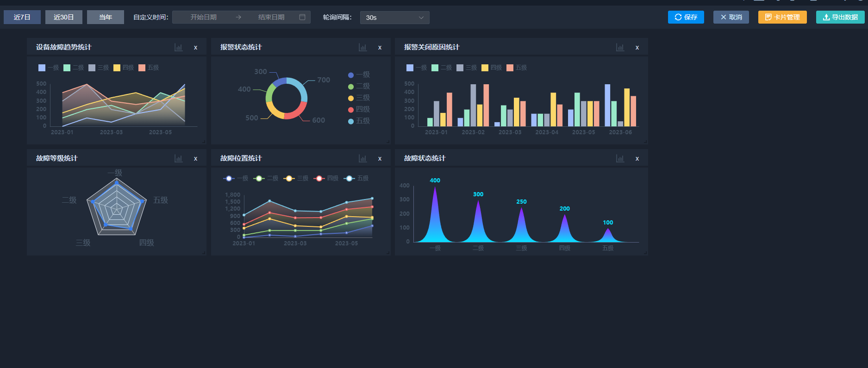Open chart type icon on 报警关闭原因统计 card
The height and width of the screenshot is (368, 868).
pos(620,47)
